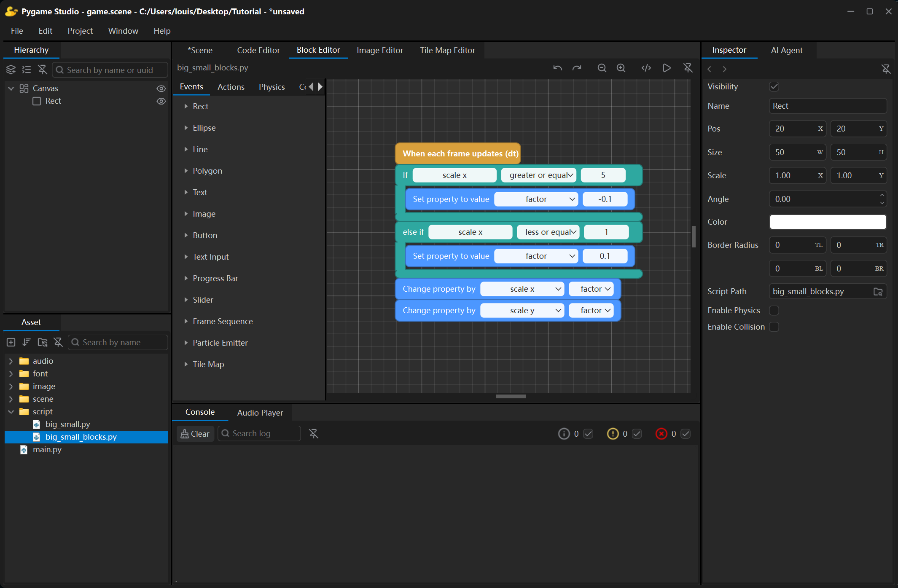
Task: Expand the Particle Emitter events group
Action: (186, 343)
